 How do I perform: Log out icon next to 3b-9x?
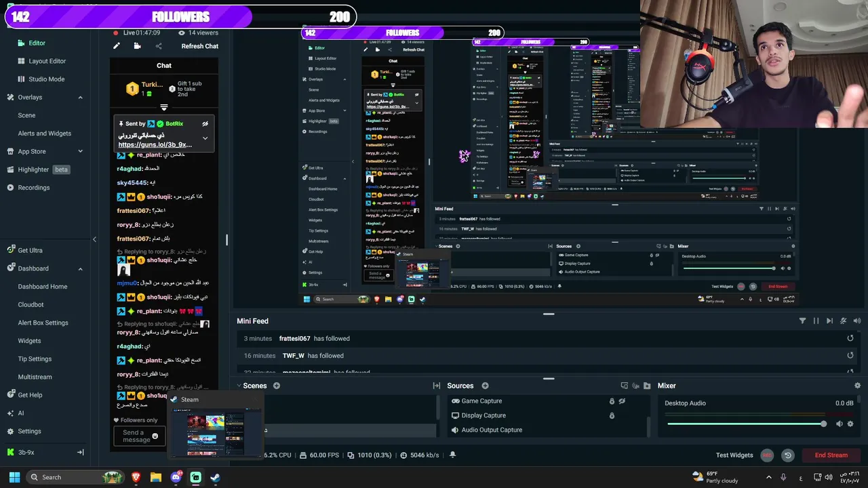coord(80,452)
